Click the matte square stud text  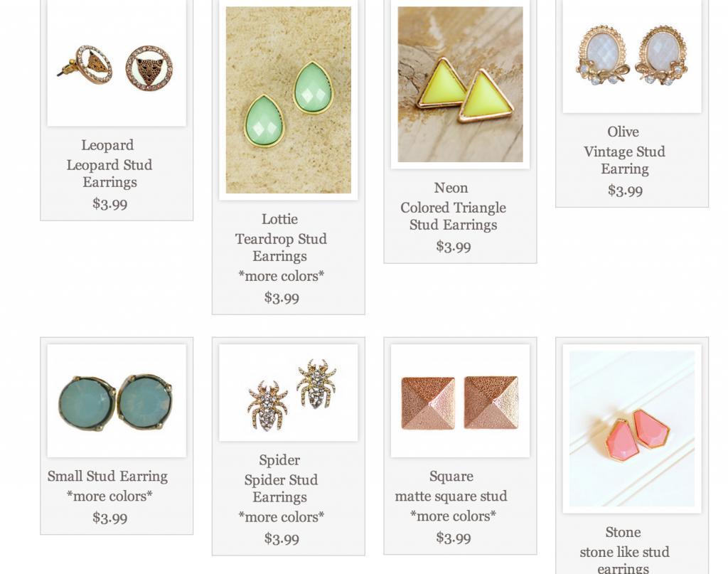(451, 496)
